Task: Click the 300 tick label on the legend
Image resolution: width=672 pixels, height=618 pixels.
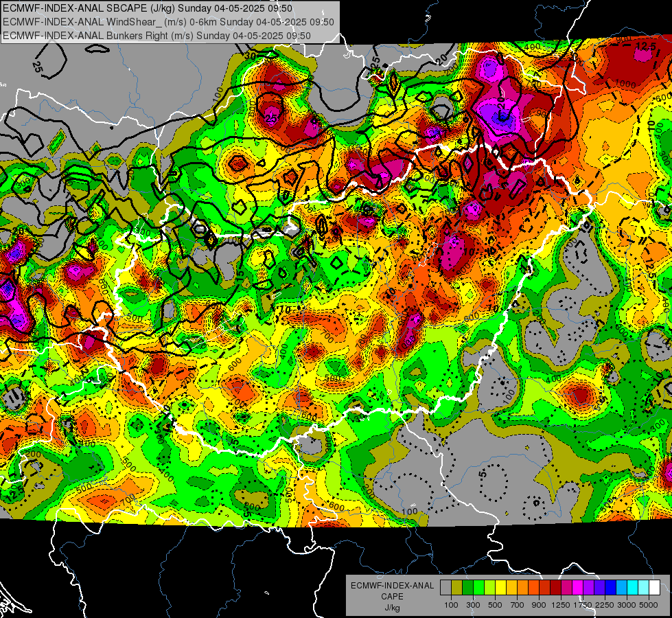Action: 473,605
